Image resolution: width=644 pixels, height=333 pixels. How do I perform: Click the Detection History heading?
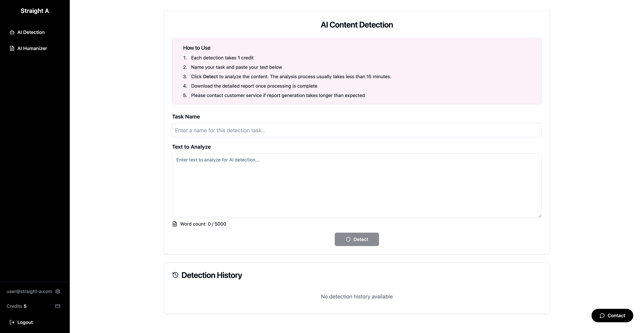pos(211,275)
